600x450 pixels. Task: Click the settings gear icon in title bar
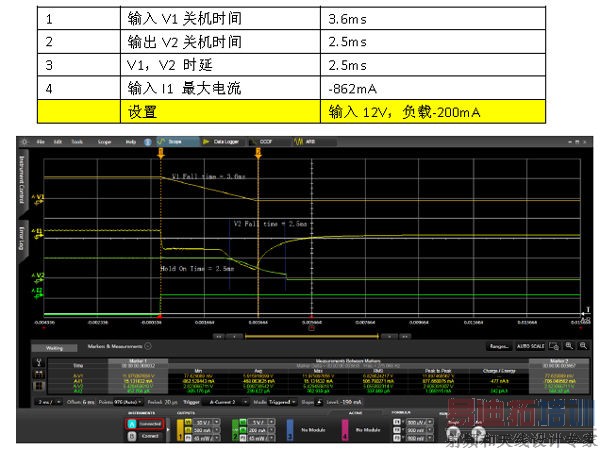24,142
